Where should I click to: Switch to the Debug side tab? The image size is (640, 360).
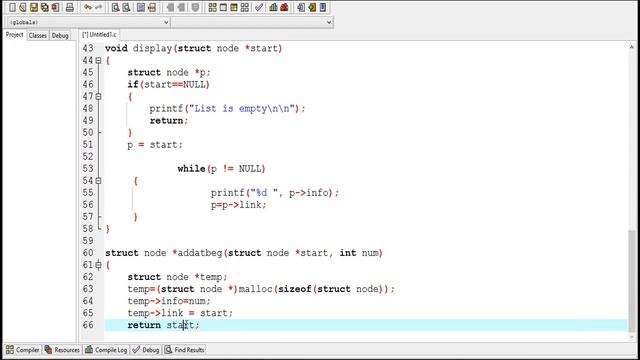[x=60, y=36]
